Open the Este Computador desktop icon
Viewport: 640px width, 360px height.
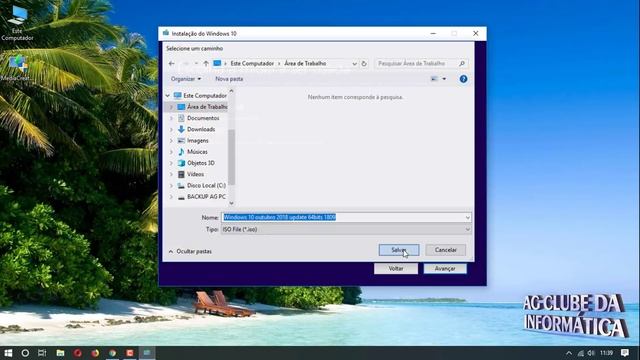[17, 23]
